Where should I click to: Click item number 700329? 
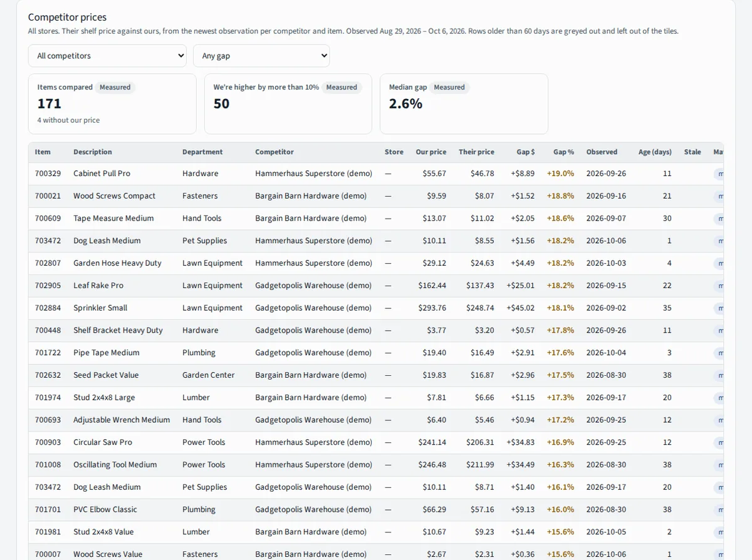coord(48,174)
